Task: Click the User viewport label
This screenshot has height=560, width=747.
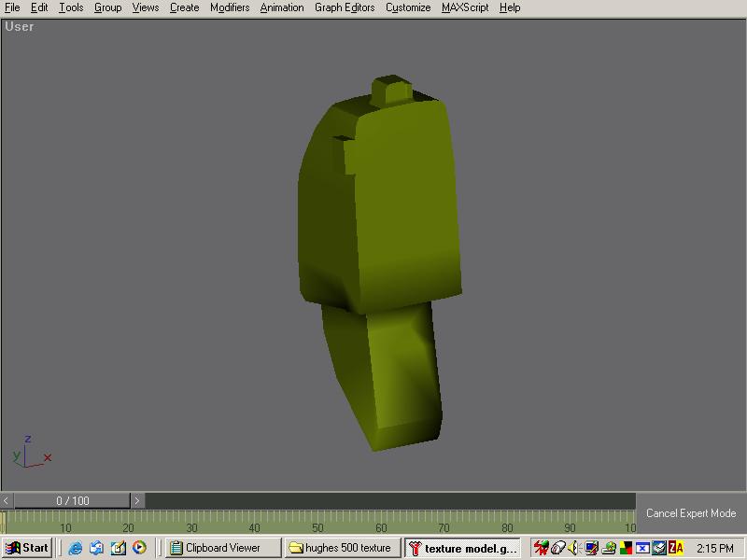Action: pyautogui.click(x=20, y=27)
